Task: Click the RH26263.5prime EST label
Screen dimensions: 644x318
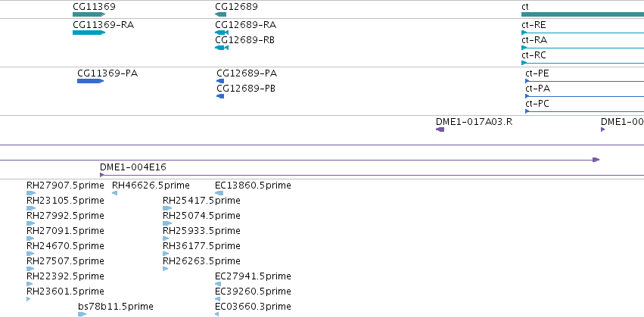Action: click(x=201, y=261)
